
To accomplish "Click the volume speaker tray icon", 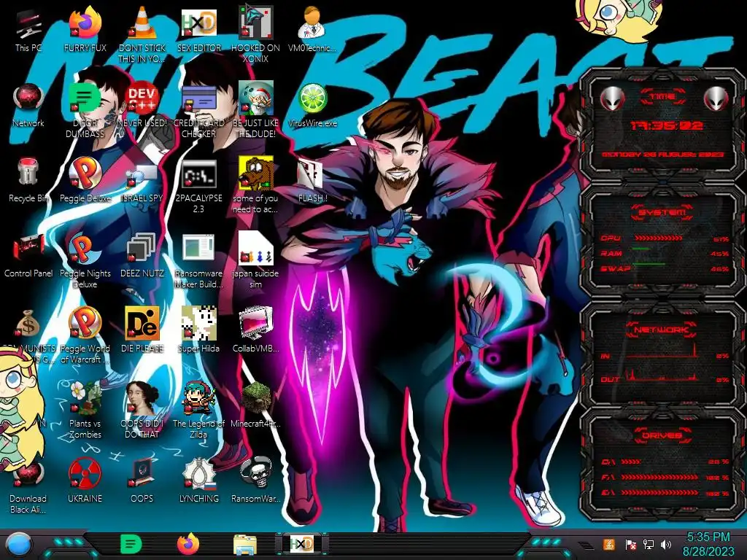I will 666,544.
